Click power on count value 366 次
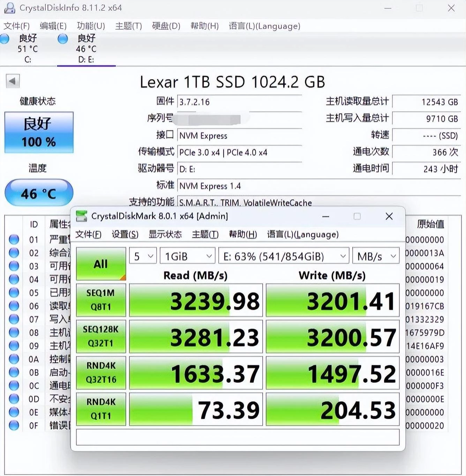The height and width of the screenshot is (476, 466). [x=427, y=152]
